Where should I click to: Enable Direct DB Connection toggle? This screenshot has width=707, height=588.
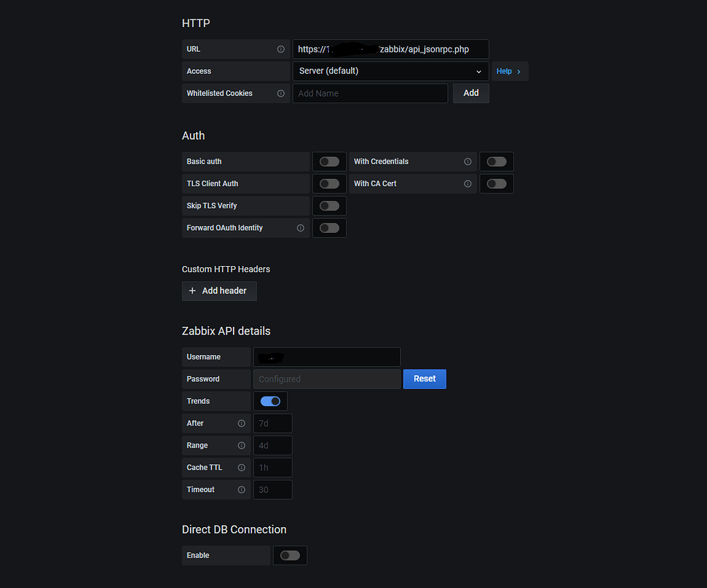(x=290, y=556)
